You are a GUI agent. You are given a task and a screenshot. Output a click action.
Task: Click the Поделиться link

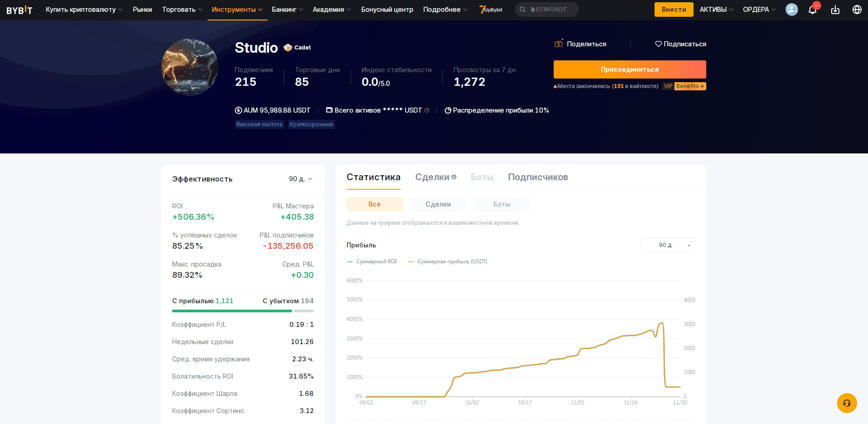point(586,44)
